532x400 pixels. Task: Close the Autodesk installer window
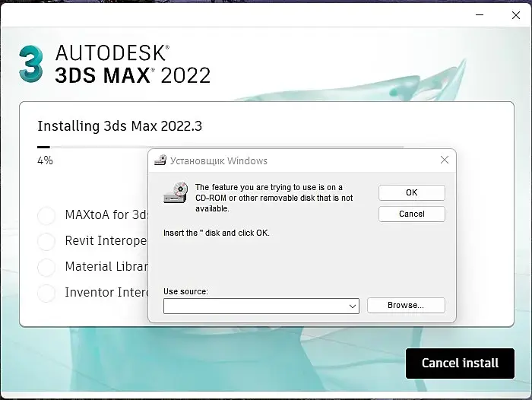516,15
